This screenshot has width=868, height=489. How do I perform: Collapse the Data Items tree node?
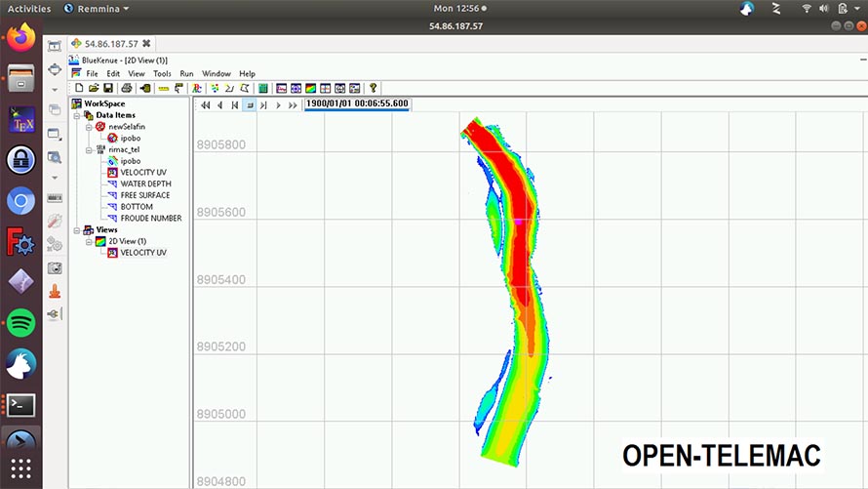point(76,115)
